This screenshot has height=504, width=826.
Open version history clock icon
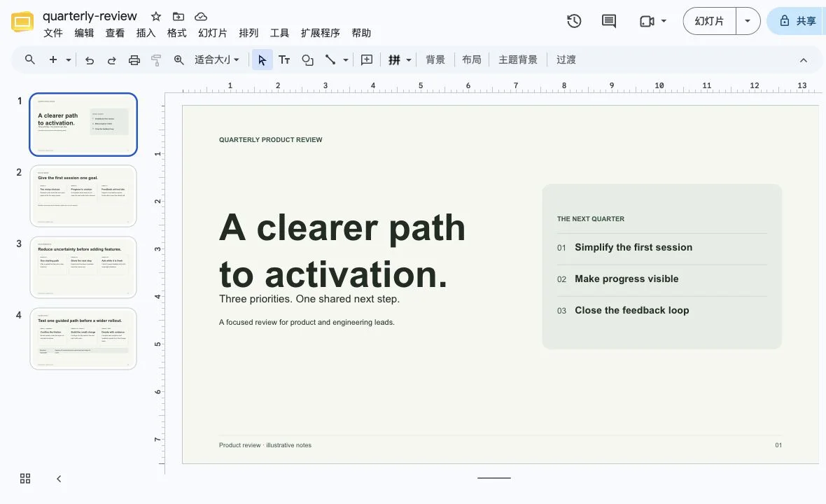pyautogui.click(x=574, y=21)
